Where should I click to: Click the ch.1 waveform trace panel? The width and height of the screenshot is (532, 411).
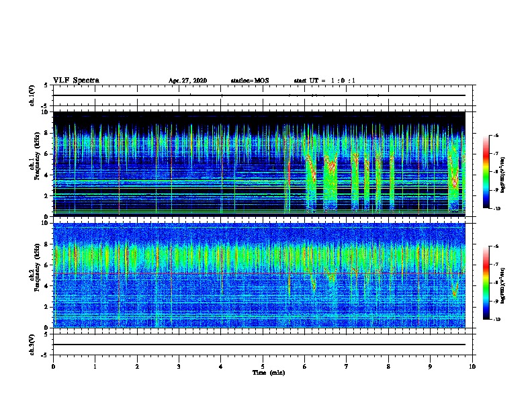[263, 95]
